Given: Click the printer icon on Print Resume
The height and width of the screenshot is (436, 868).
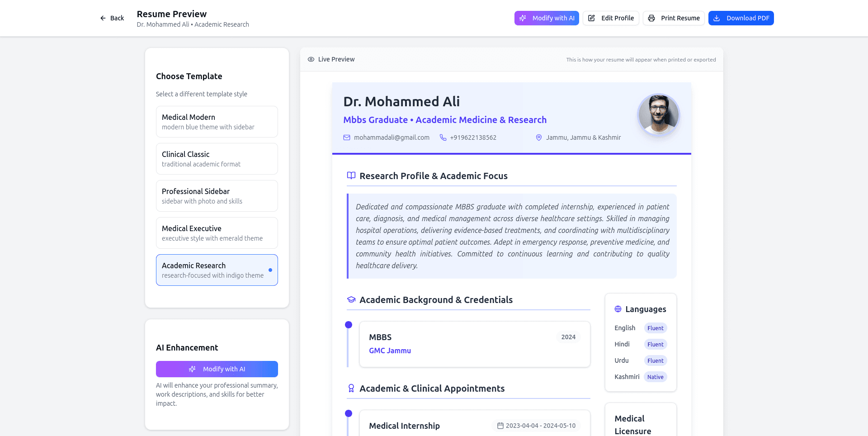Looking at the screenshot, I should [x=651, y=18].
